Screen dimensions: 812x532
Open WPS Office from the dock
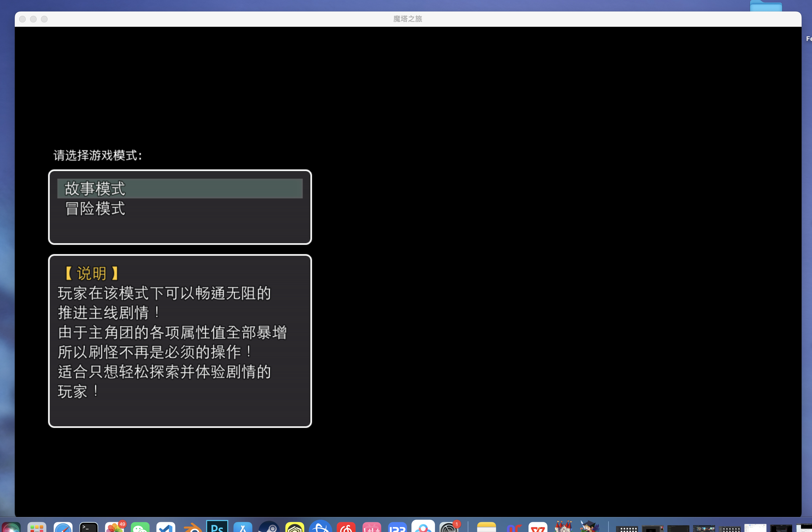[538, 527]
